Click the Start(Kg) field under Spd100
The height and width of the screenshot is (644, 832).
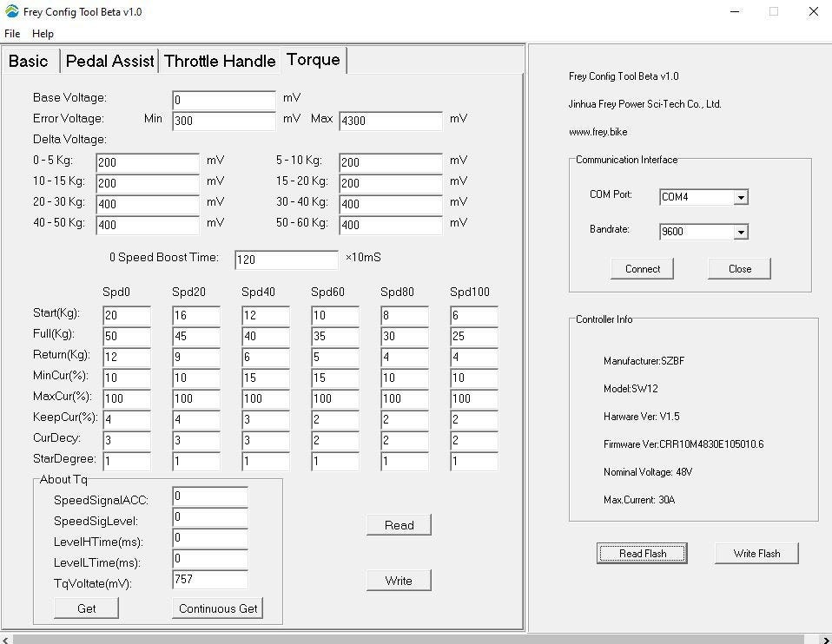click(x=474, y=316)
